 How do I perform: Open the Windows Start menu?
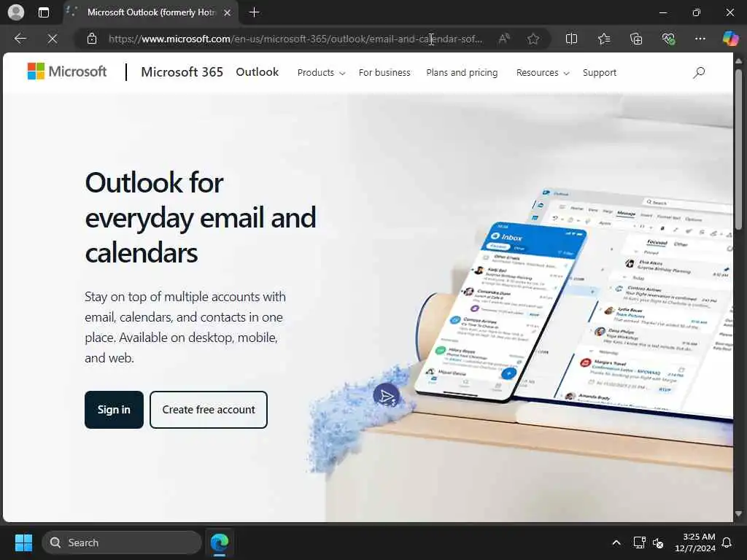pos(23,542)
